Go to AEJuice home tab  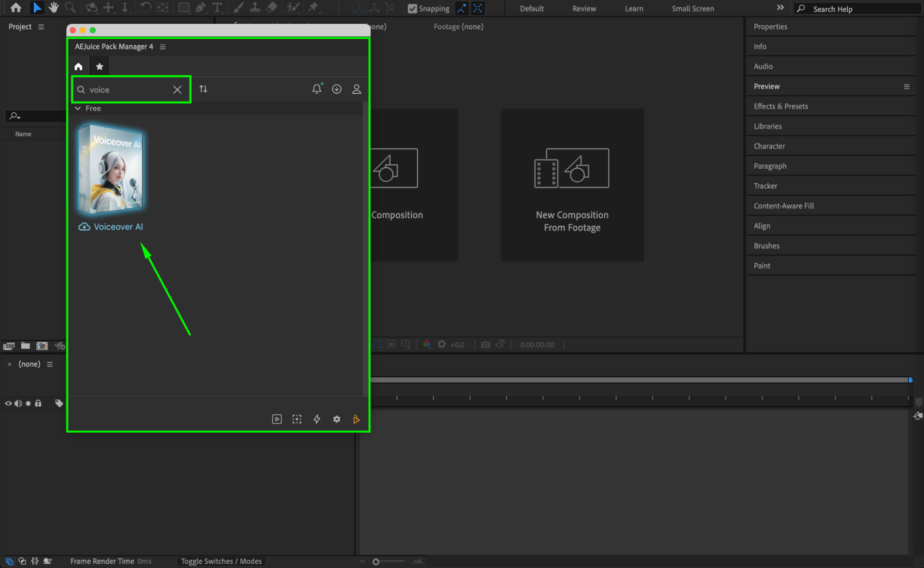79,67
